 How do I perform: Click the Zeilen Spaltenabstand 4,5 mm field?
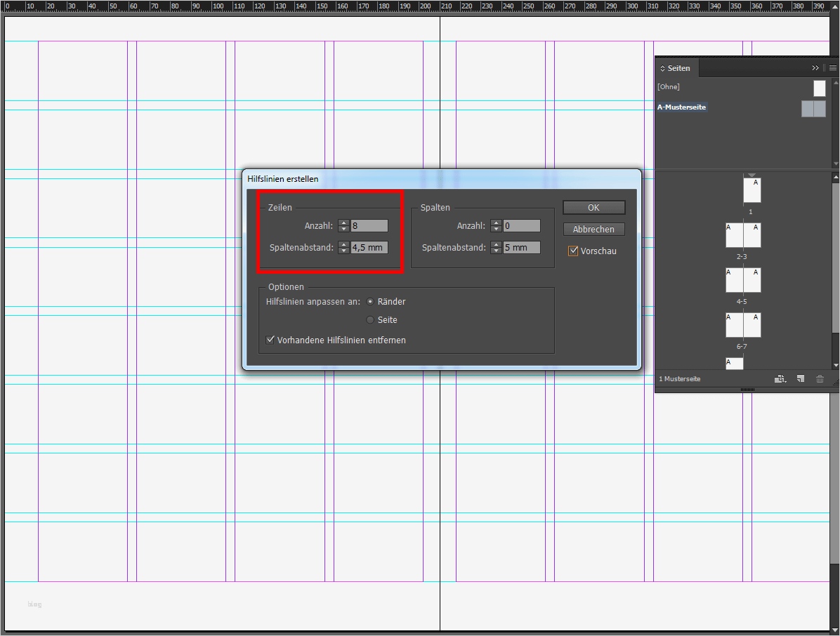[369, 248]
